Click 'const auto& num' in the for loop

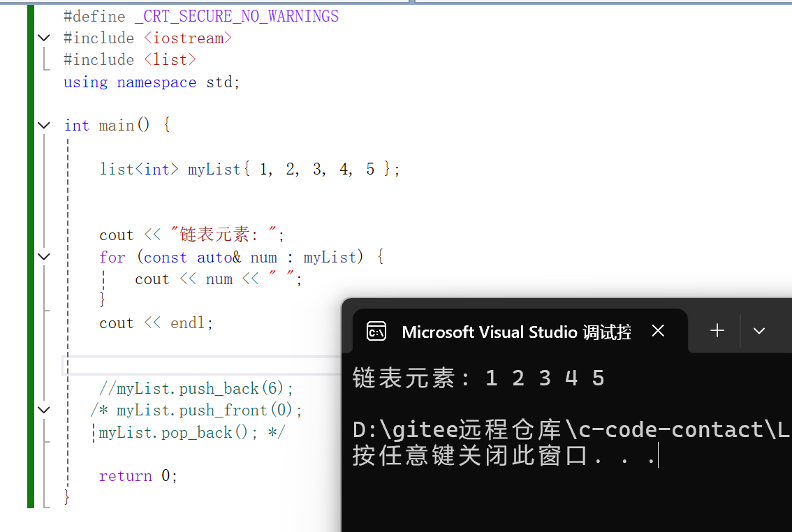[x=210, y=258]
